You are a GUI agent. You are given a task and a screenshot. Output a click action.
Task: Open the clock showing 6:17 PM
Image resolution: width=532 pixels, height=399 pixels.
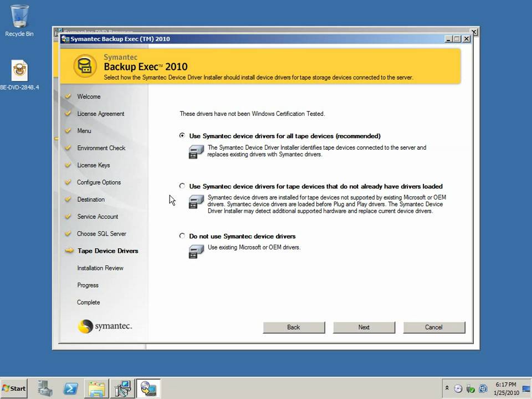click(506, 389)
